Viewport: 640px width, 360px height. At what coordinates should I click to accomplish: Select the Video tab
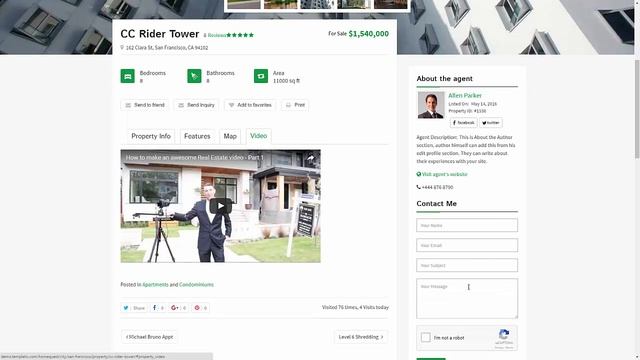[x=259, y=136]
